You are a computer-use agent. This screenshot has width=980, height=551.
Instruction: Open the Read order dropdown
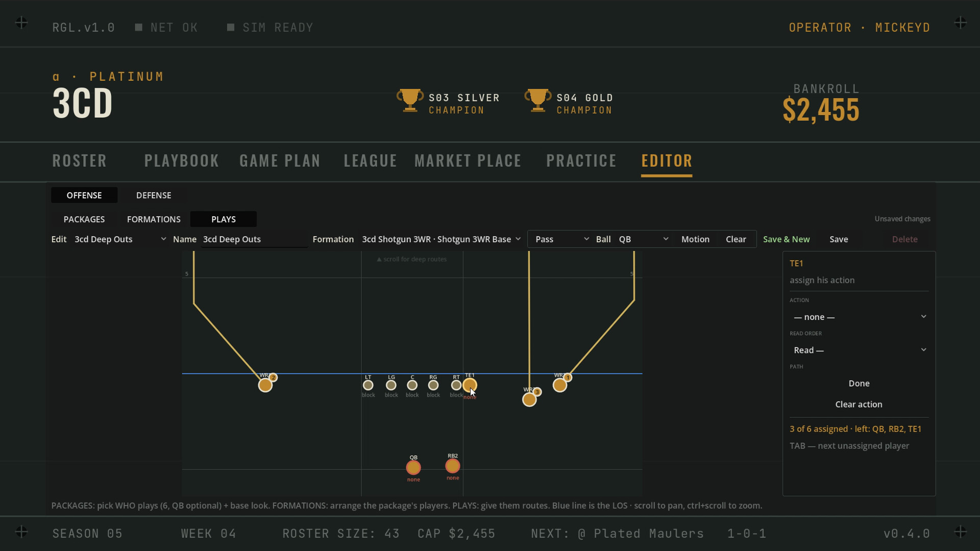click(859, 350)
